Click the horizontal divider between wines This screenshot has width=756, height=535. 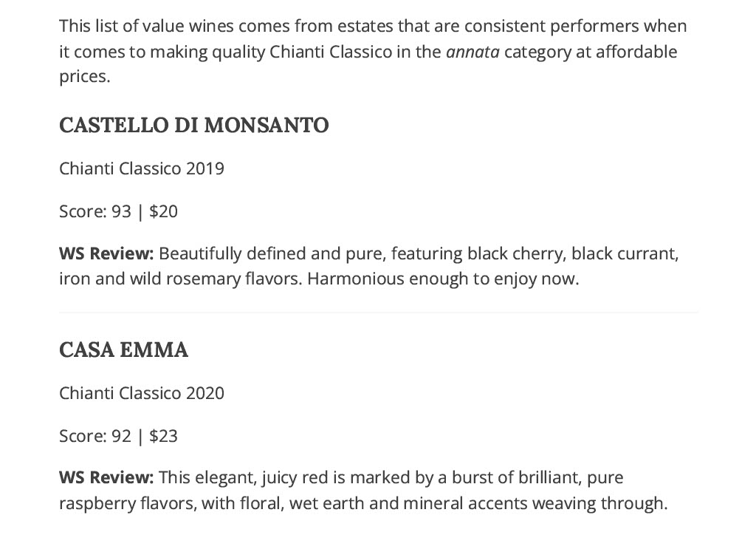pos(379,313)
